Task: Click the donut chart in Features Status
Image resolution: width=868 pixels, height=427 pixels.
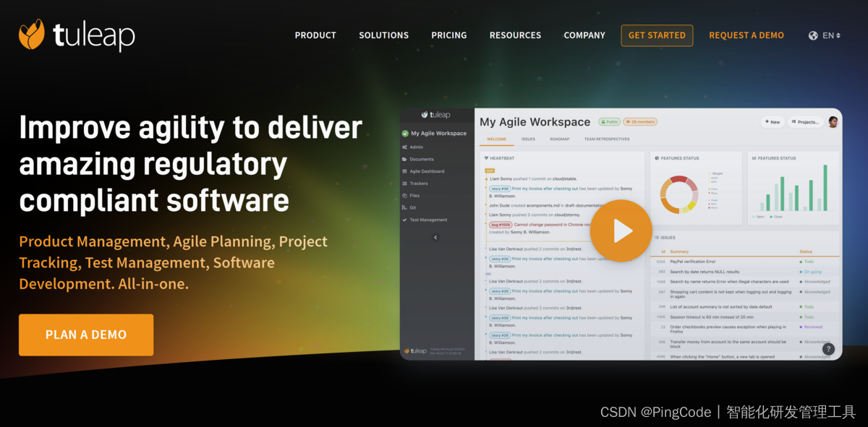Action: pos(678,194)
